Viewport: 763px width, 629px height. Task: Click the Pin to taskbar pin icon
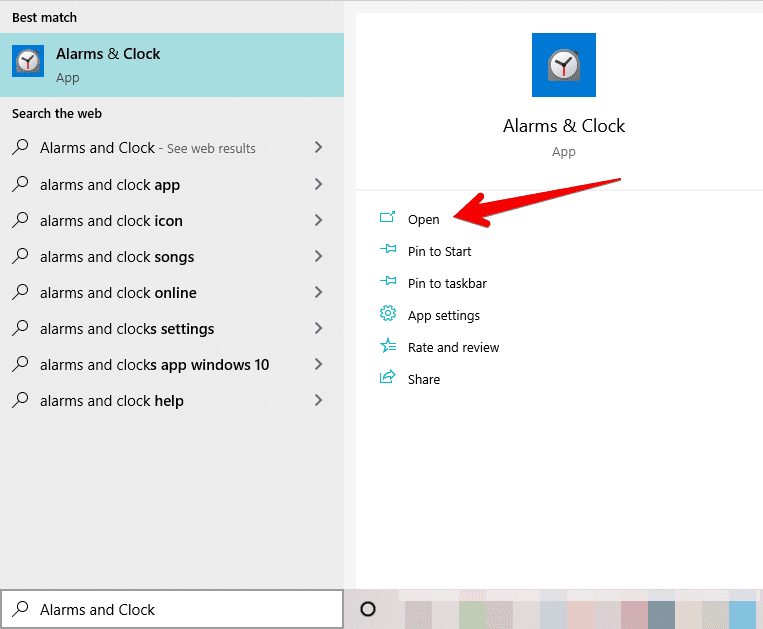388,281
